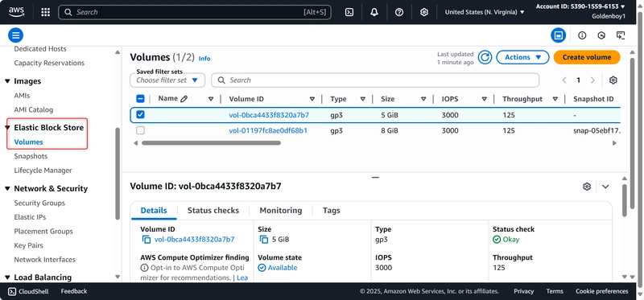644x300 pixels.
Task: Switch to the Status checks tab
Action: click(213, 211)
